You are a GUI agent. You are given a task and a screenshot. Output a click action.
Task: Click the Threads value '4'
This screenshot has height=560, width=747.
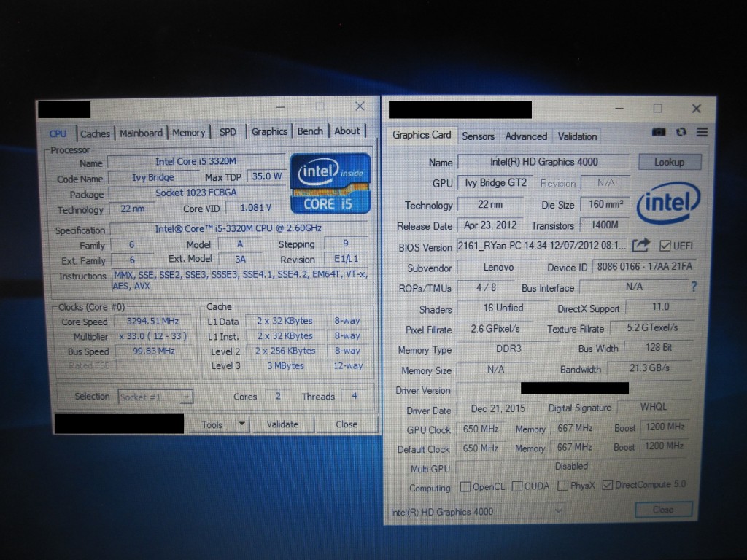[355, 396]
